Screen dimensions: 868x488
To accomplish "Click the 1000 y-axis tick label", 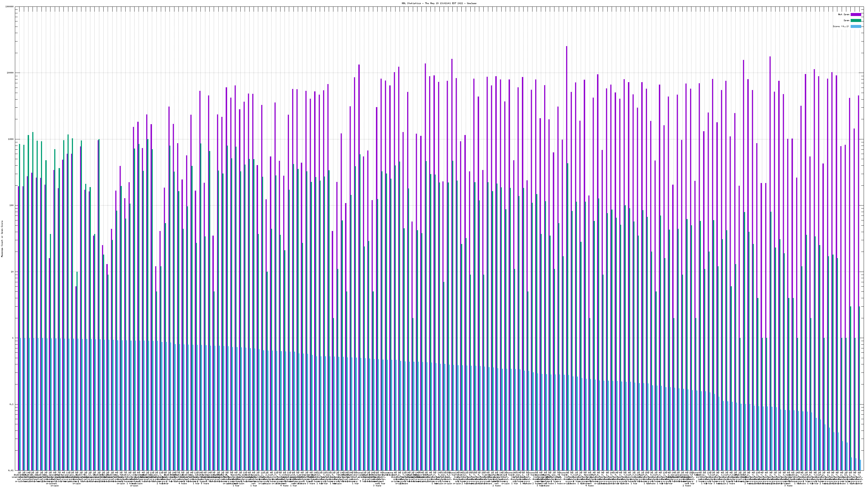I will coord(11,139).
